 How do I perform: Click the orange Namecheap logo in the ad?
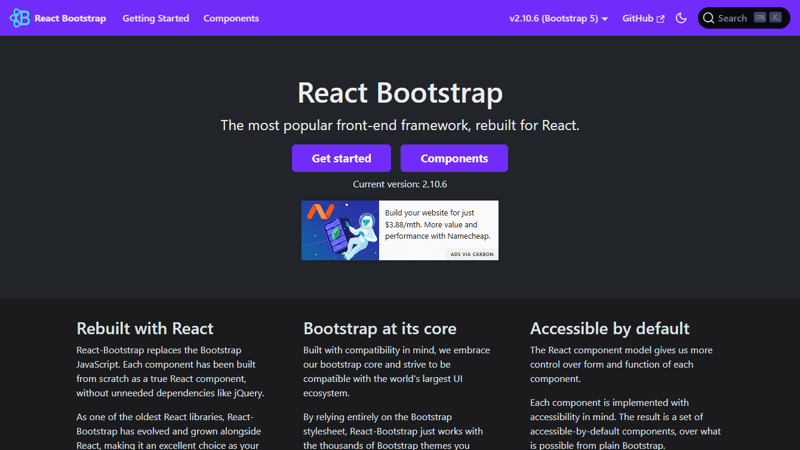[x=320, y=212]
